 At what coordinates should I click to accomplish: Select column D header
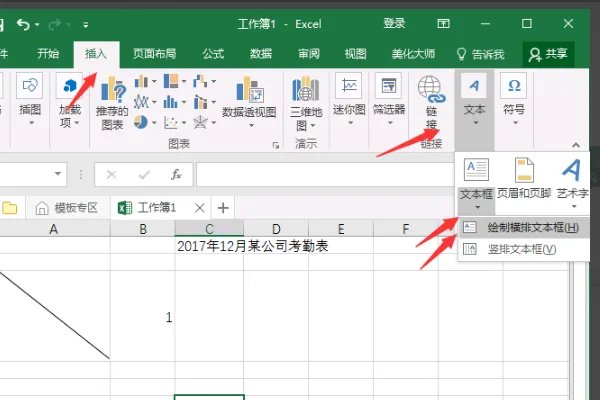[276, 229]
